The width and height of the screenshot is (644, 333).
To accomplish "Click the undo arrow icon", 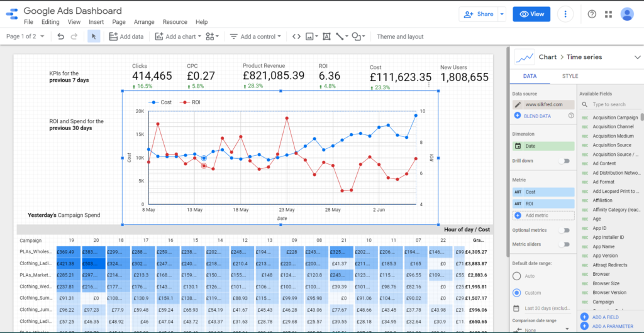I will [61, 36].
